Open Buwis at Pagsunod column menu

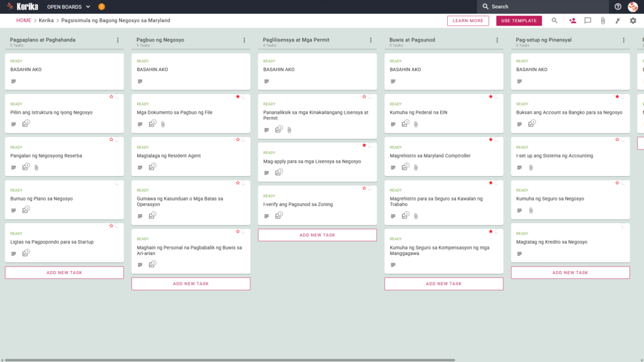[497, 40]
